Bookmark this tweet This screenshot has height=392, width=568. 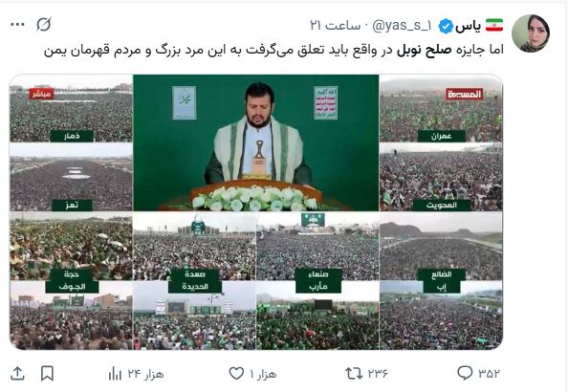tap(47, 373)
